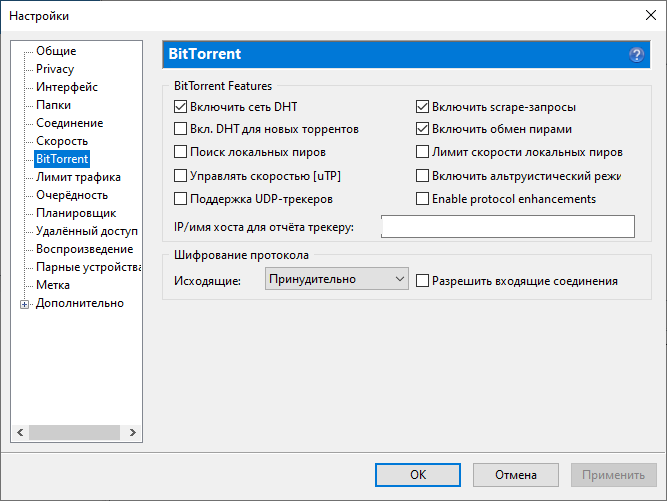Go to Соединение settings page
Screen dimensions: 667x501
click(69, 123)
